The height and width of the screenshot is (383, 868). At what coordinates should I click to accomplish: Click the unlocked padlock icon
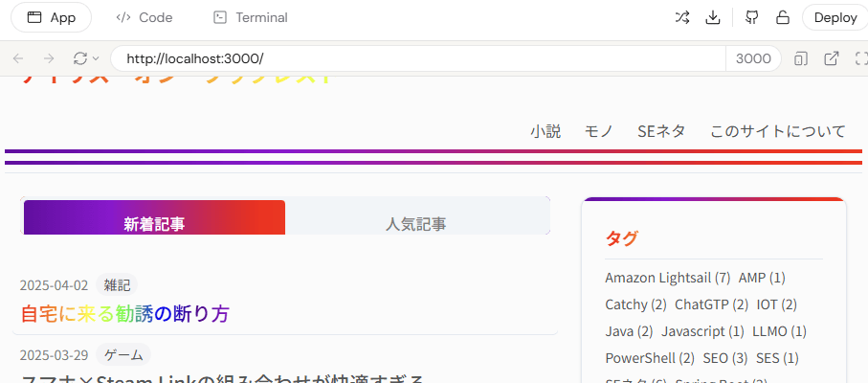(782, 17)
